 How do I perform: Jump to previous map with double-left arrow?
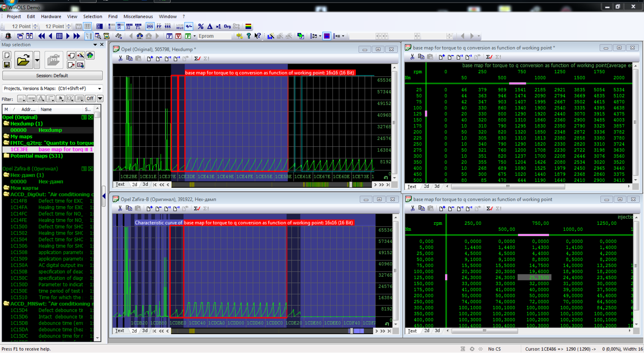pos(42,36)
